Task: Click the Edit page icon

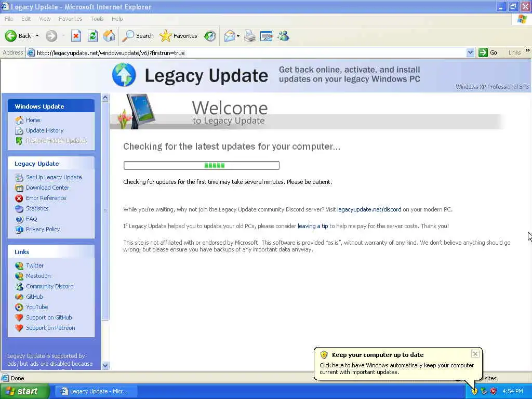Action: (267, 36)
